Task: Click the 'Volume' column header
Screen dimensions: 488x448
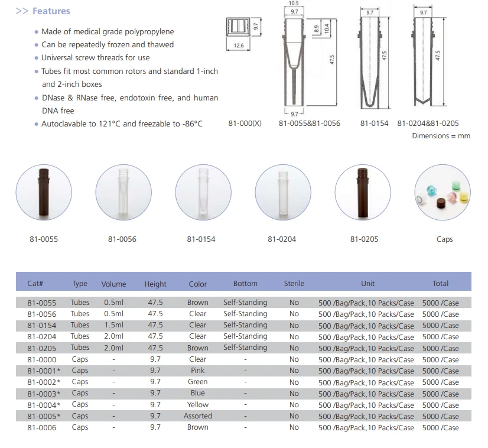Action: (x=113, y=284)
